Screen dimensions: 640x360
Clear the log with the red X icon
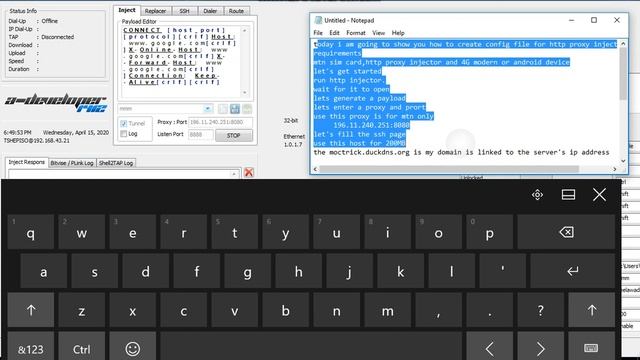click(249, 172)
